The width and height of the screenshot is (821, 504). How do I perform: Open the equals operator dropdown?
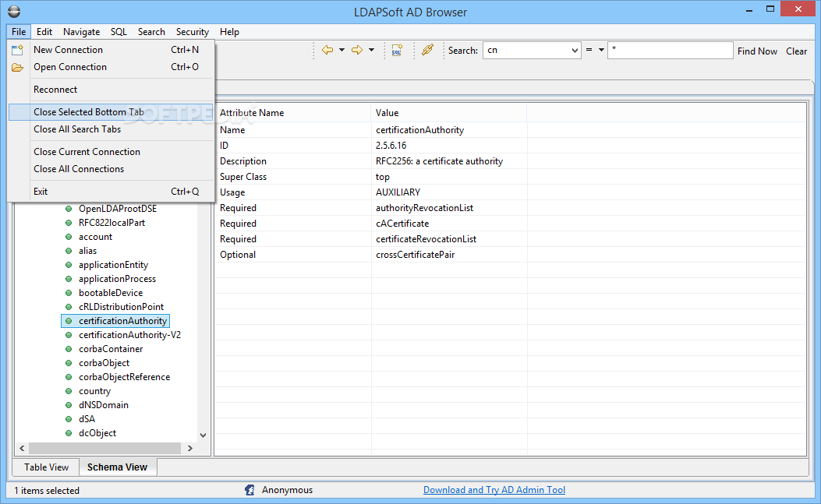(x=601, y=50)
